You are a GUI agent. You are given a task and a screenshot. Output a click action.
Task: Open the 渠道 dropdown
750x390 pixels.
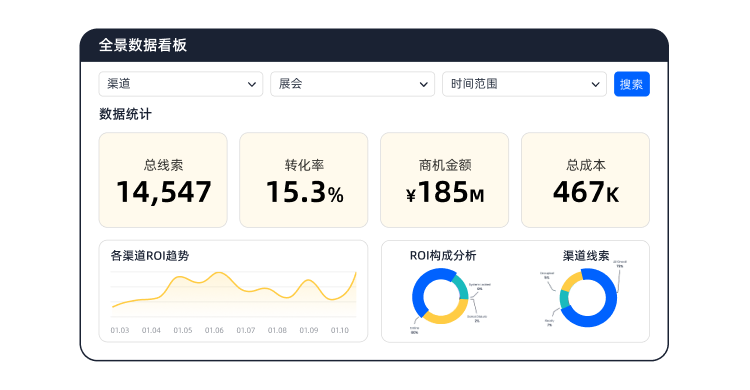tap(181, 84)
